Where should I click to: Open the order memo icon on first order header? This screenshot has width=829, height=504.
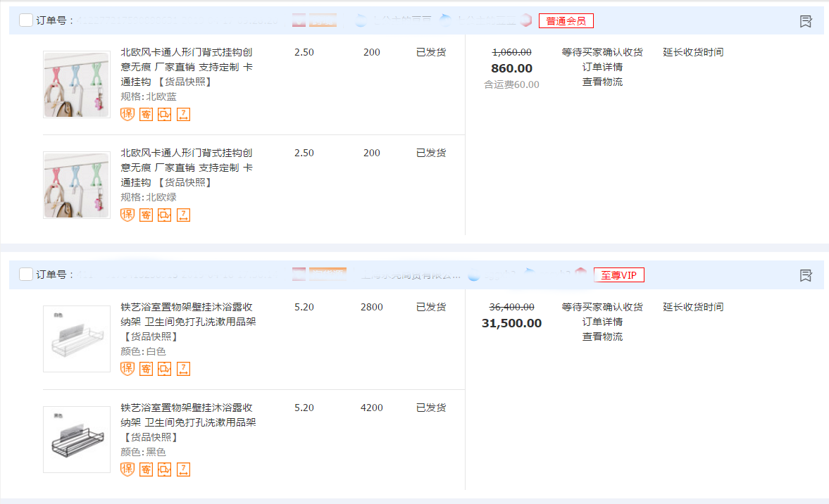coord(805,20)
